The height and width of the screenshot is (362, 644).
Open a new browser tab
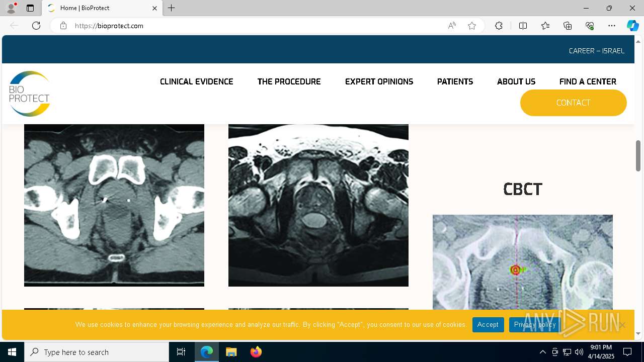tap(172, 8)
